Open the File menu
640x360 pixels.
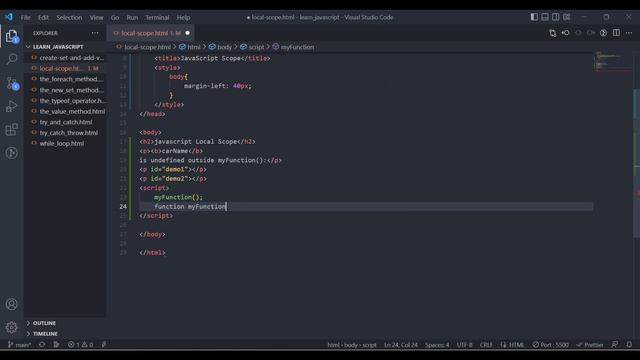pyautogui.click(x=25, y=18)
